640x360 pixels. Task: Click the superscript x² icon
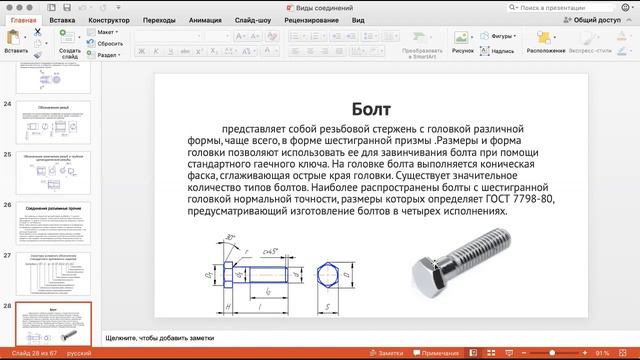199,51
